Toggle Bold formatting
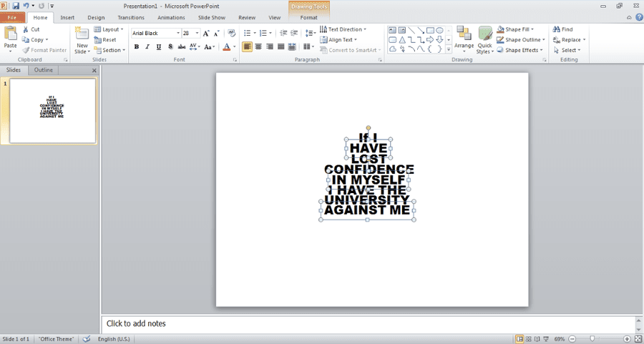 click(x=137, y=46)
